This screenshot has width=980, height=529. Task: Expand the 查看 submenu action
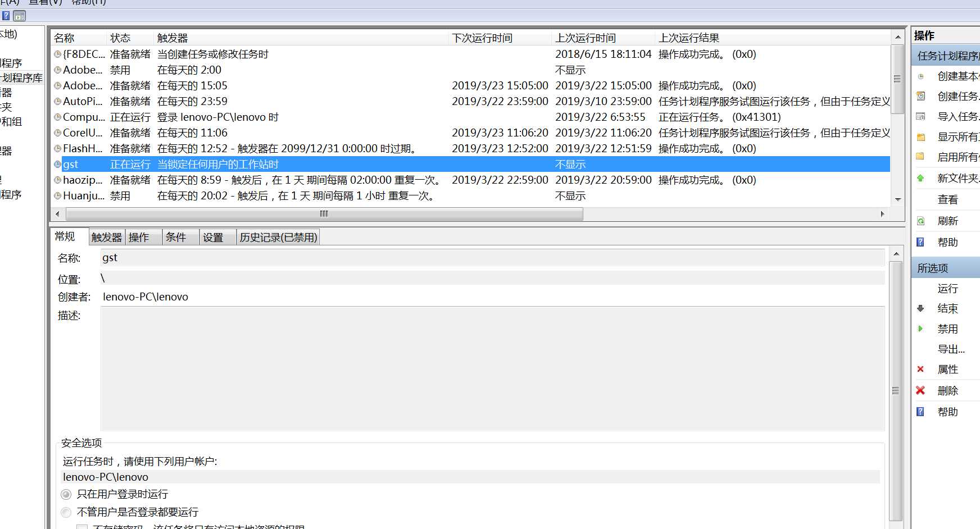point(947,200)
